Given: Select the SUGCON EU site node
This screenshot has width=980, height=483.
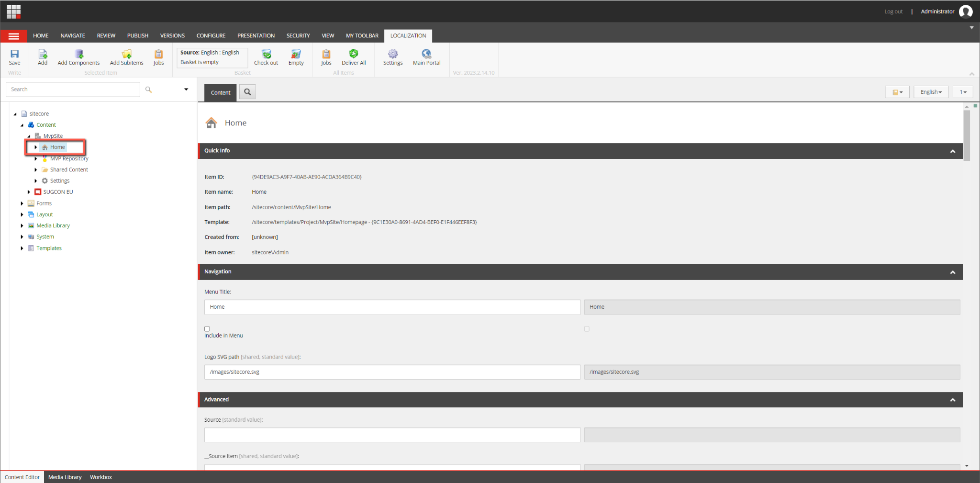Looking at the screenshot, I should (x=58, y=192).
